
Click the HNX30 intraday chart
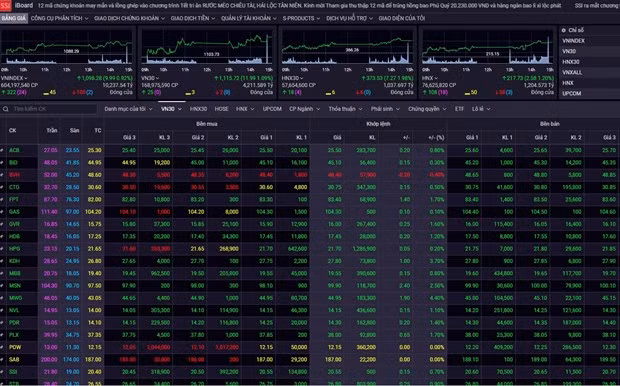point(347,47)
